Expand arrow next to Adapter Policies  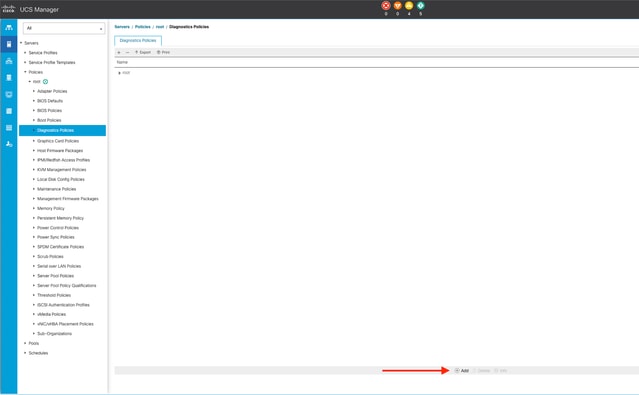coord(34,91)
